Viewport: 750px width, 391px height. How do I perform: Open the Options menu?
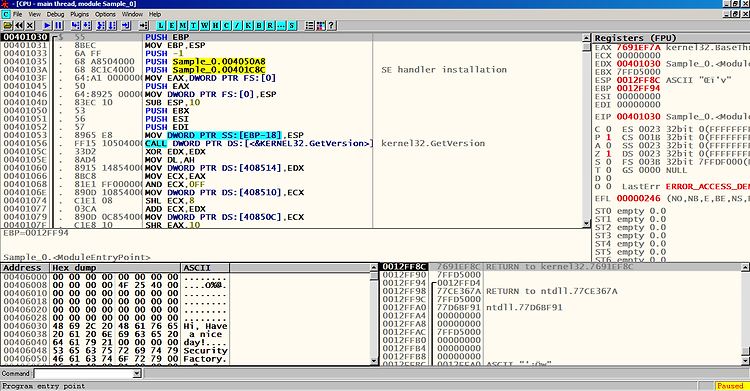(105, 14)
